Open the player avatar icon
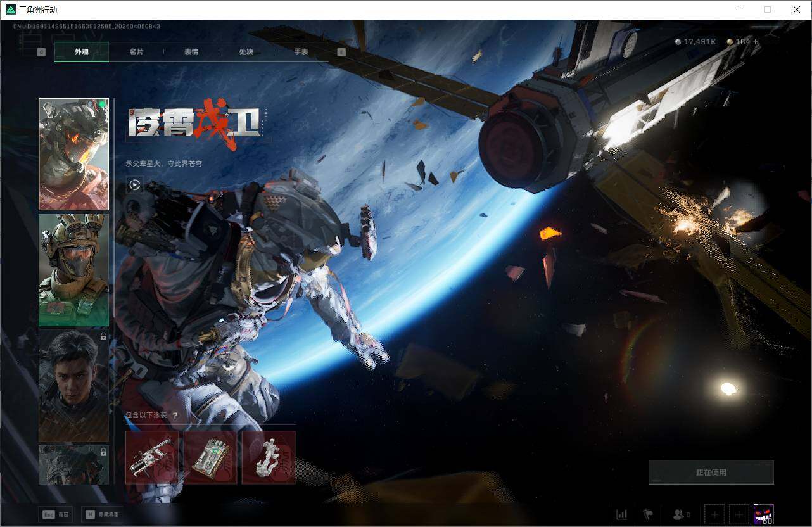The image size is (812, 527). (x=763, y=514)
